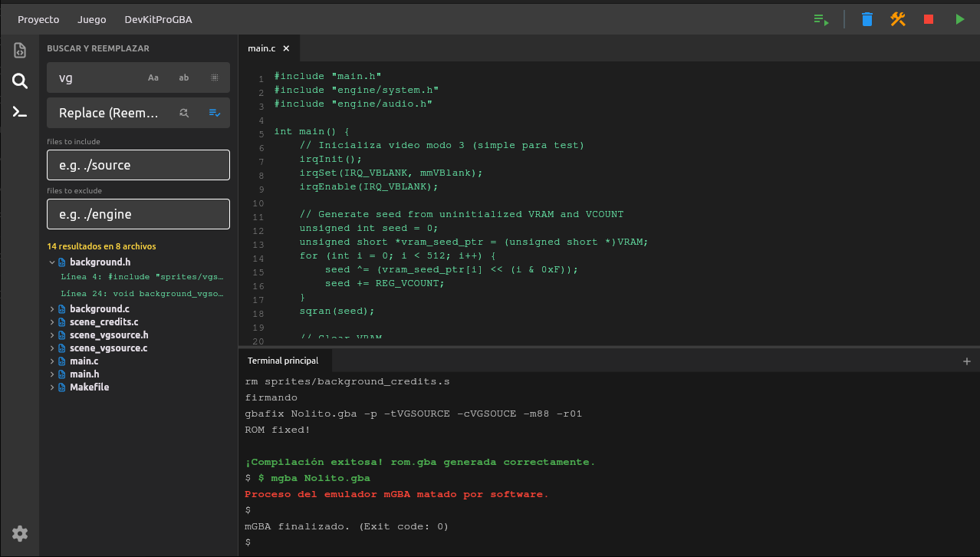Toggle regex search option
The width and height of the screenshot is (980, 557).
[215, 77]
